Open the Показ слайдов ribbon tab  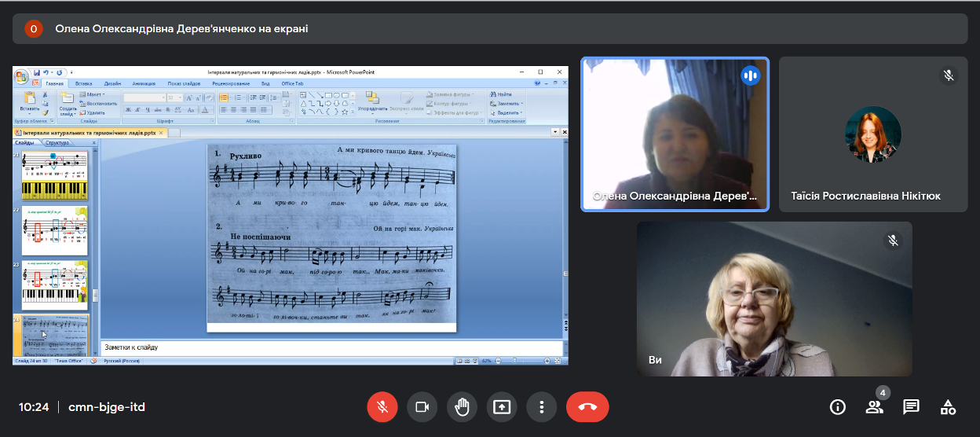point(186,83)
